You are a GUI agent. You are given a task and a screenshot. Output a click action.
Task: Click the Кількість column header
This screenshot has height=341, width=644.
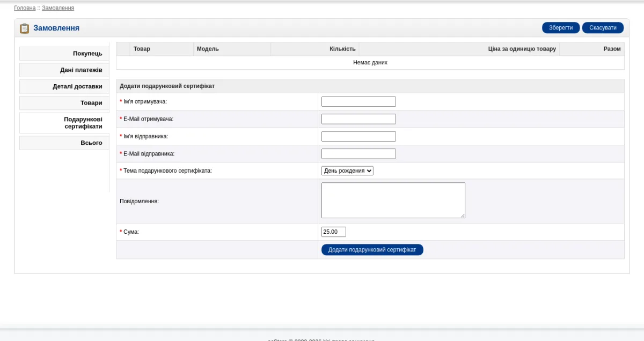pyautogui.click(x=315, y=49)
